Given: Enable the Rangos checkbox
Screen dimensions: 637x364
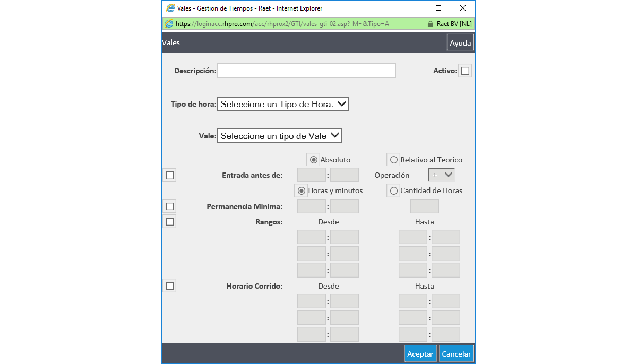Looking at the screenshot, I should [169, 222].
